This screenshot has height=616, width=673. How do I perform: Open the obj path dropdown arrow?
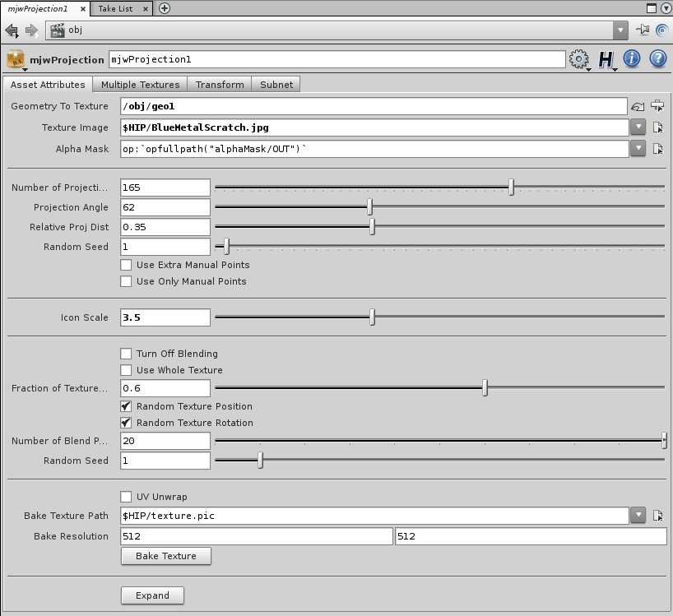(620, 30)
